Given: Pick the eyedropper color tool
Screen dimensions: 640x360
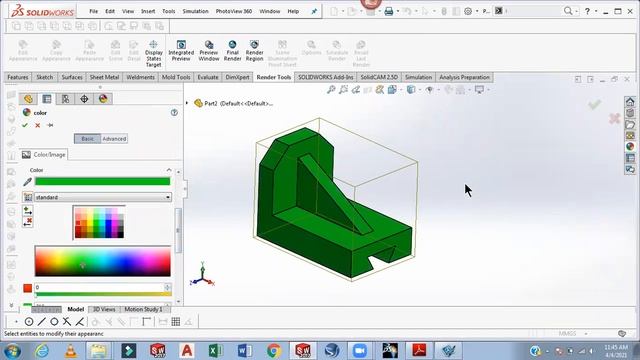Looking at the screenshot, I should (27, 182).
